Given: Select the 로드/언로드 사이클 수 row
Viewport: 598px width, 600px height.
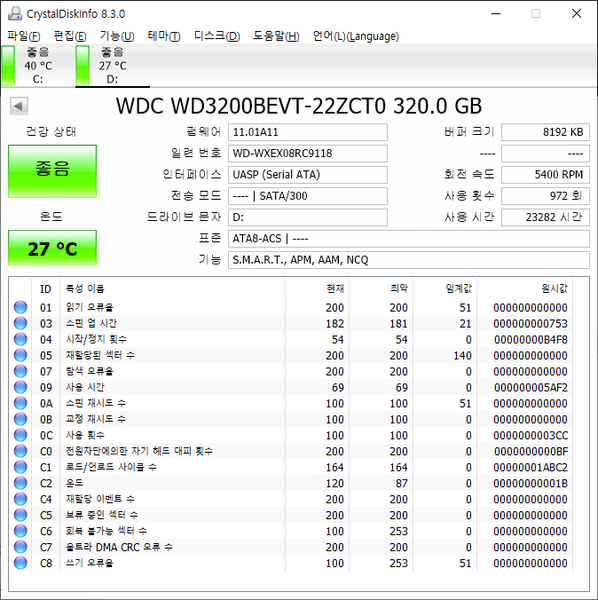Looking at the screenshot, I should [291, 467].
